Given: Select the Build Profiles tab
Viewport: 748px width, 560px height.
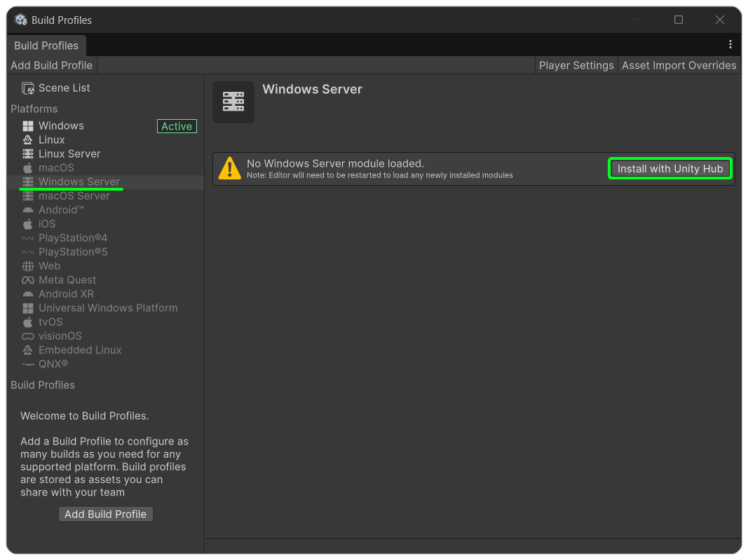Looking at the screenshot, I should pos(46,46).
